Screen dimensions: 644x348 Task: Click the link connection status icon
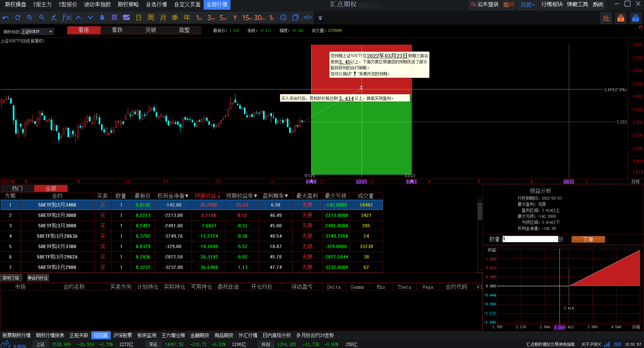618,344
